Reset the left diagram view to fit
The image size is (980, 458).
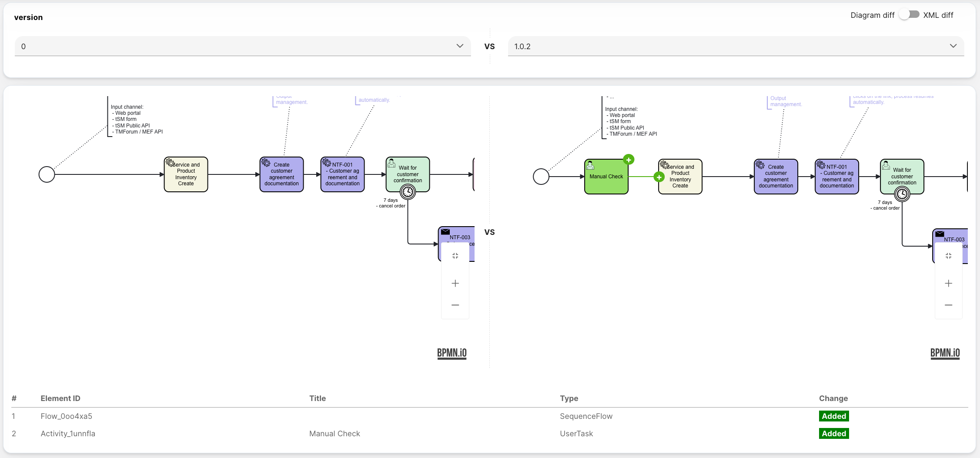coord(455,256)
